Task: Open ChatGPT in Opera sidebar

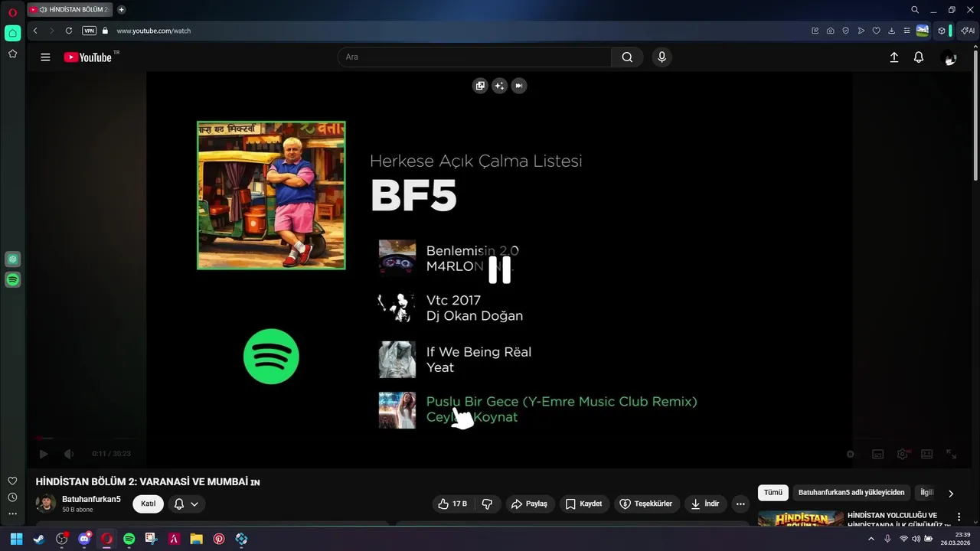Action: point(12,259)
